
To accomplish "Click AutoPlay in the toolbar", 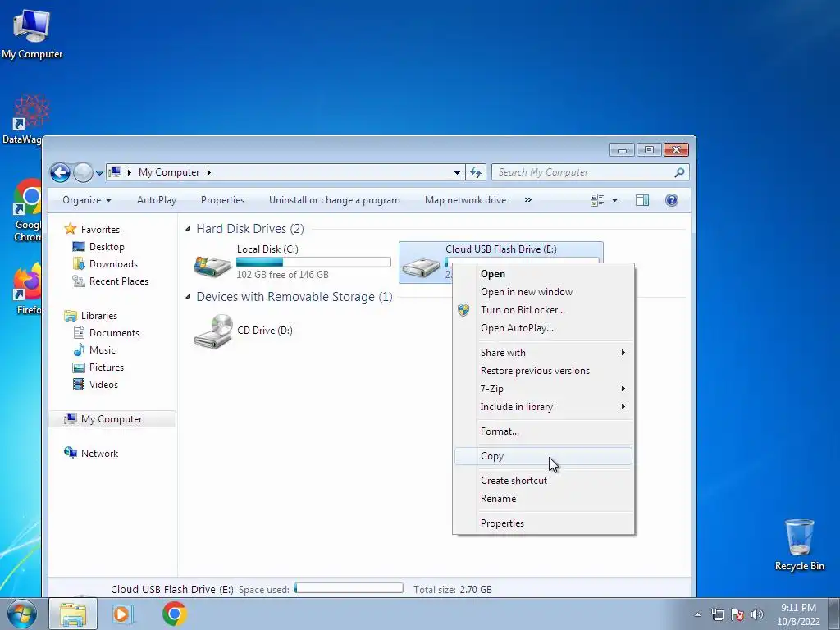I will pyautogui.click(x=157, y=200).
